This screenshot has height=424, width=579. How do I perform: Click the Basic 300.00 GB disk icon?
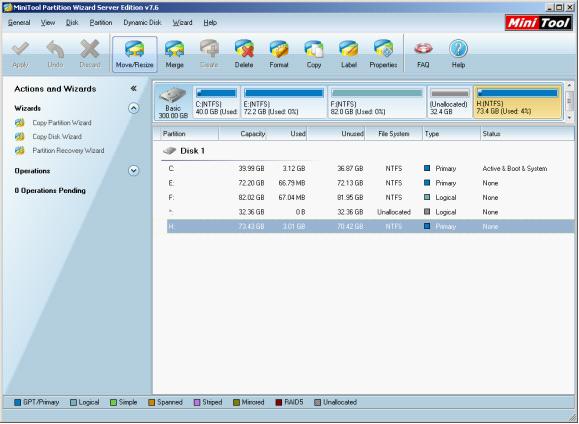(x=173, y=95)
